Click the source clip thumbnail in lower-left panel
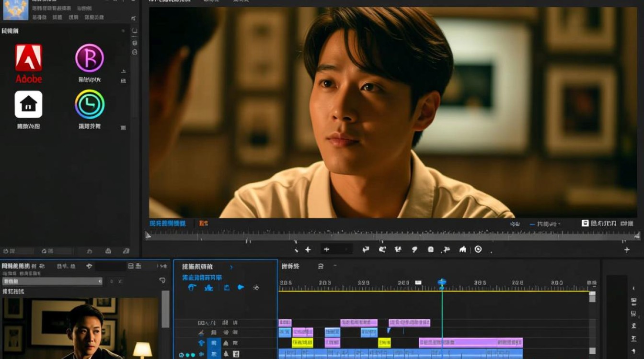Viewport: 644px width, 359px height. coord(80,328)
